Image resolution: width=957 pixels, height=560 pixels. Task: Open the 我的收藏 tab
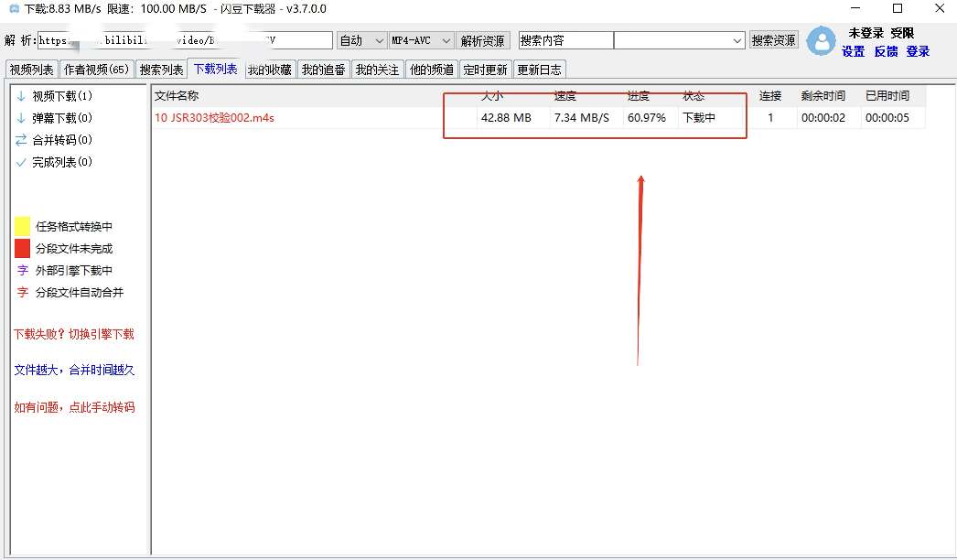[270, 70]
